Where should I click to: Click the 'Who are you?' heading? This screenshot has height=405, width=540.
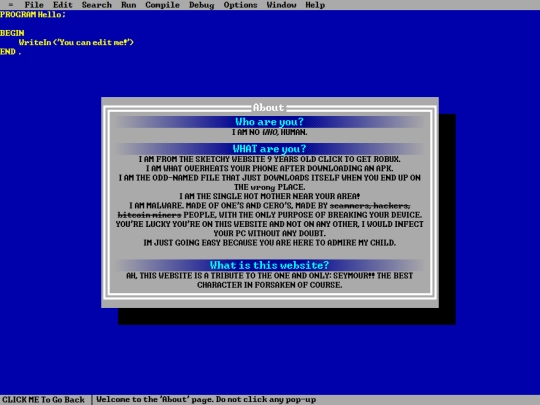point(269,122)
